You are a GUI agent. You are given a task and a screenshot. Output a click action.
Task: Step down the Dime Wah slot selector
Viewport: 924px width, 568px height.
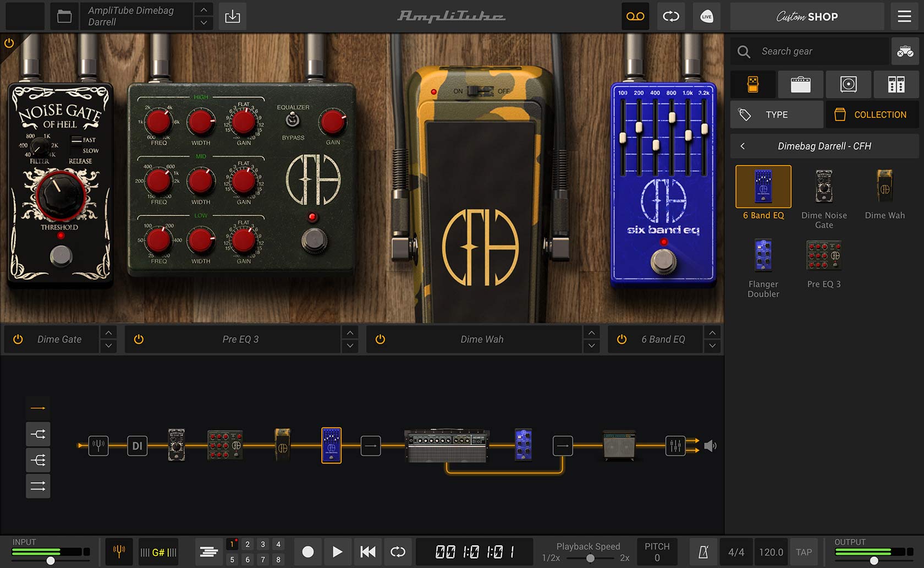tap(591, 346)
